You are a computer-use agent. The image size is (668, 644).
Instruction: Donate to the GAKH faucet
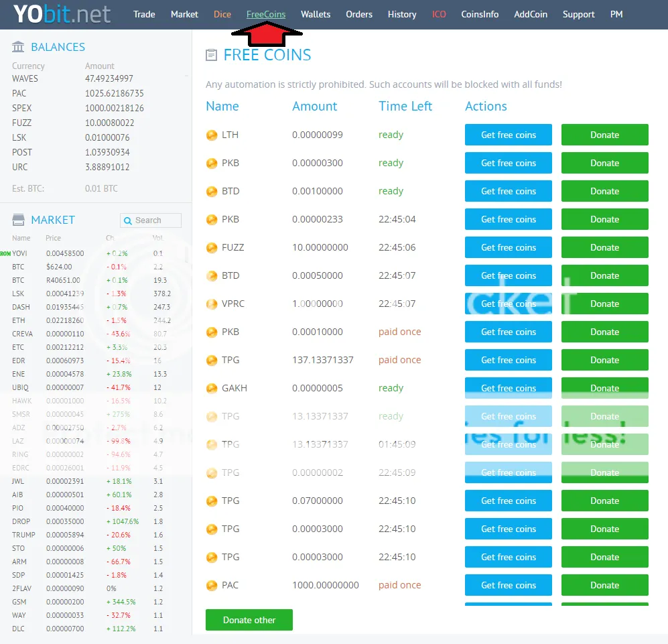604,388
